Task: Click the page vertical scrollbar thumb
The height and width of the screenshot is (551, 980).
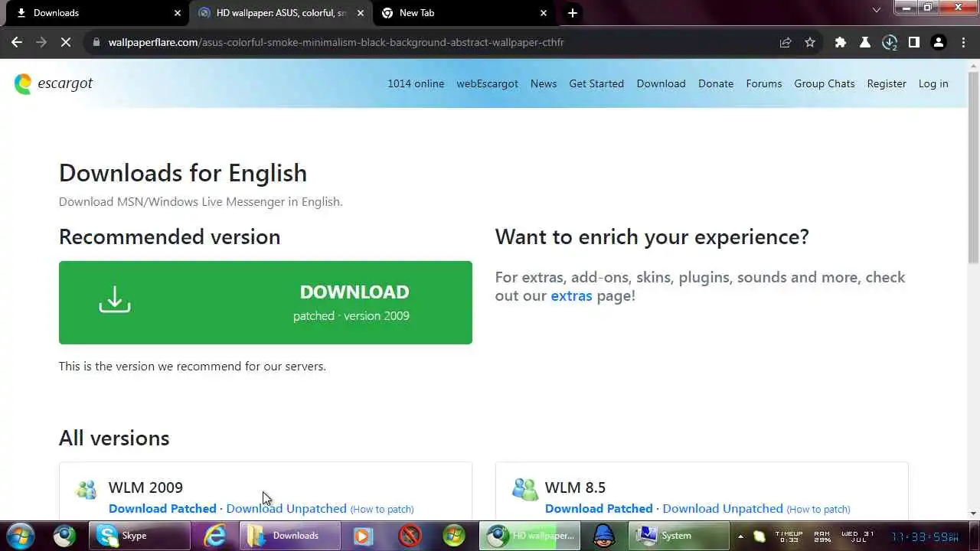Action: pos(973,168)
